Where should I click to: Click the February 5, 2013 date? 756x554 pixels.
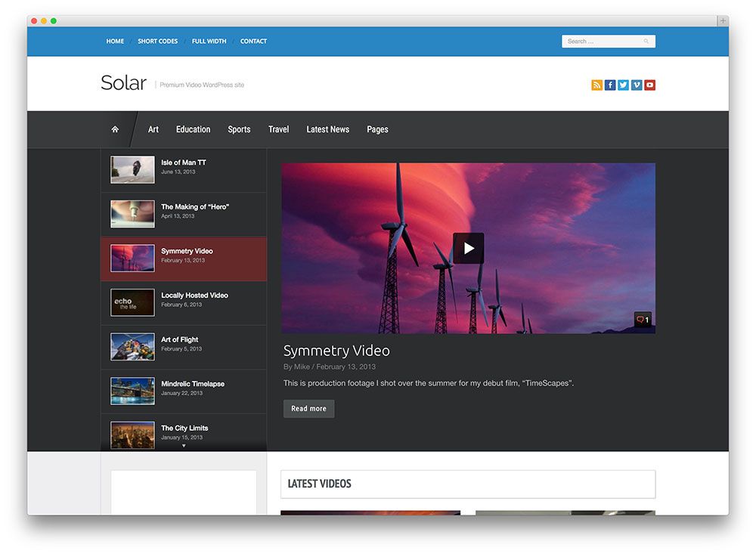(181, 349)
